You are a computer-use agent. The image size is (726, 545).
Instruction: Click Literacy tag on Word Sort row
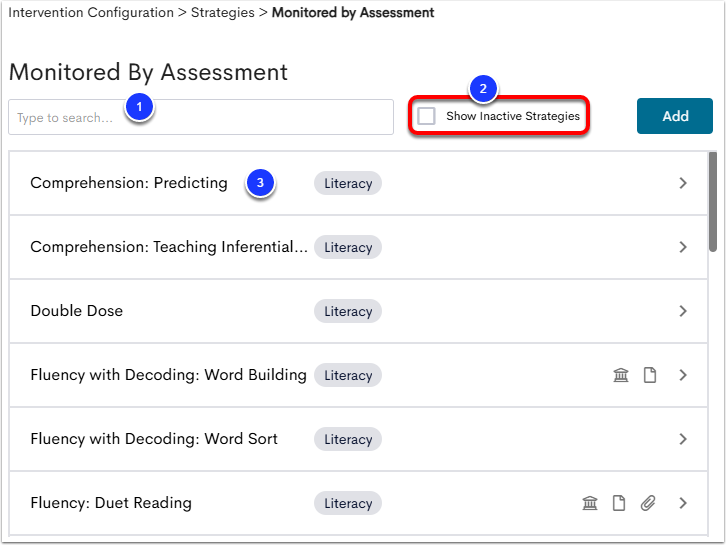pyautogui.click(x=348, y=439)
